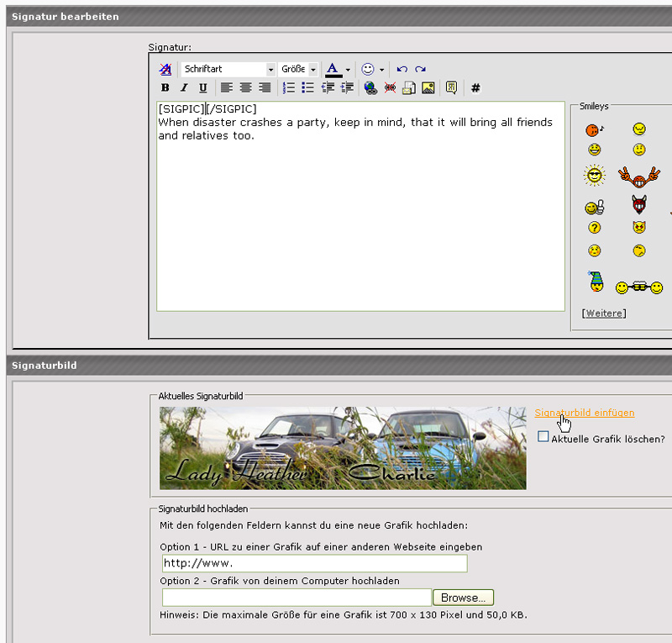Apply italic formatting
Viewport: 672px width, 643px height.
click(x=184, y=87)
